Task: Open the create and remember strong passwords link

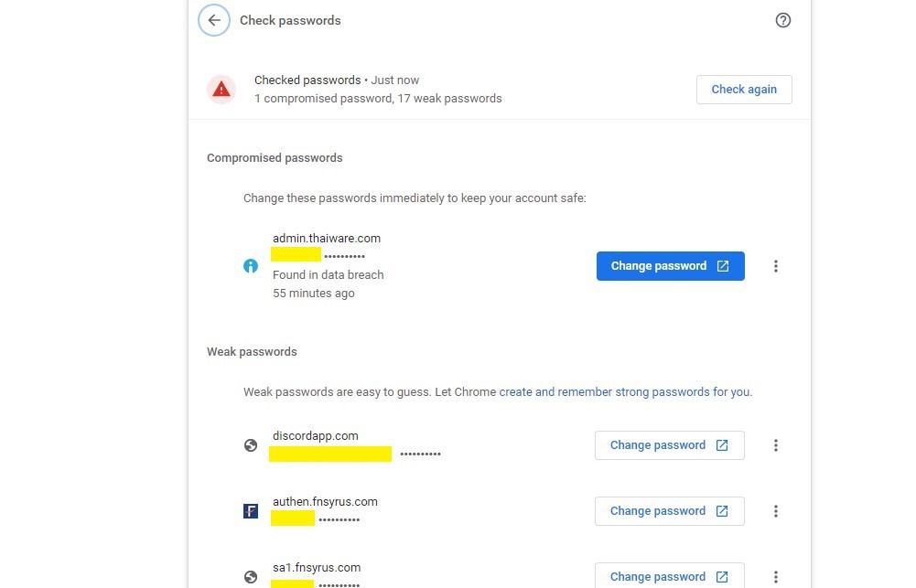Action: pos(625,392)
